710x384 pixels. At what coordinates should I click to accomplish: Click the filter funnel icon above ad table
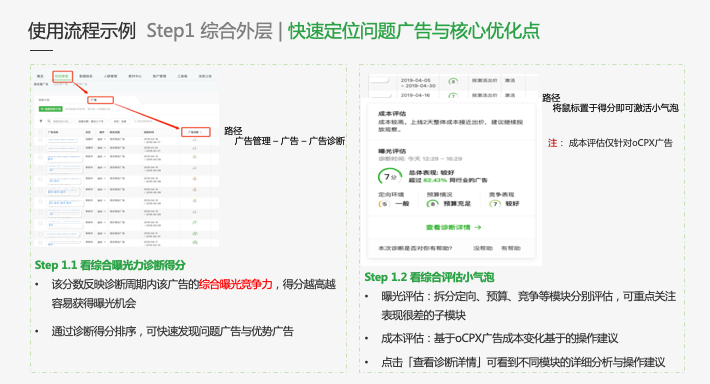pos(41,121)
